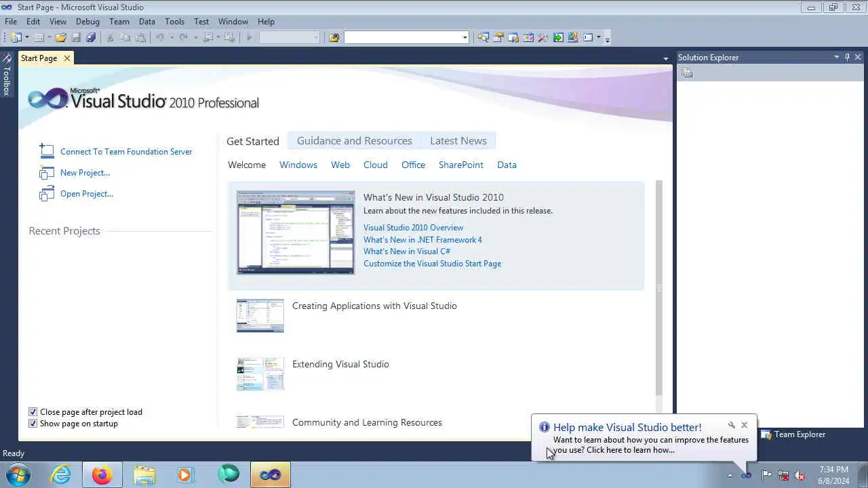The image size is (868, 488).
Task: Click Connect To Team Foundation Server
Action: 126,152
